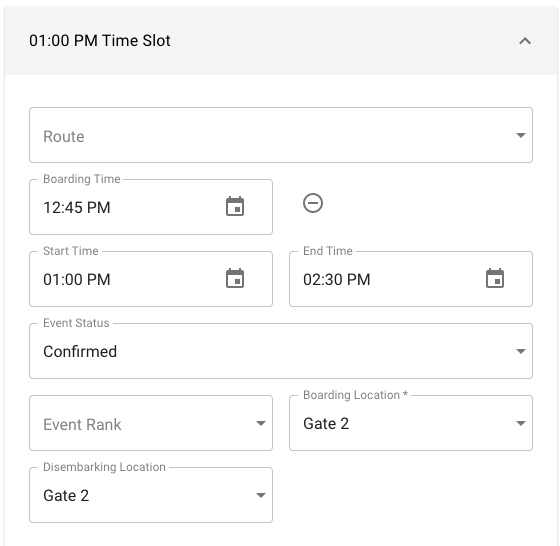The image size is (560, 546).
Task: Open Disembarking Location dropdown showing Gate 2
Action: tap(151, 495)
